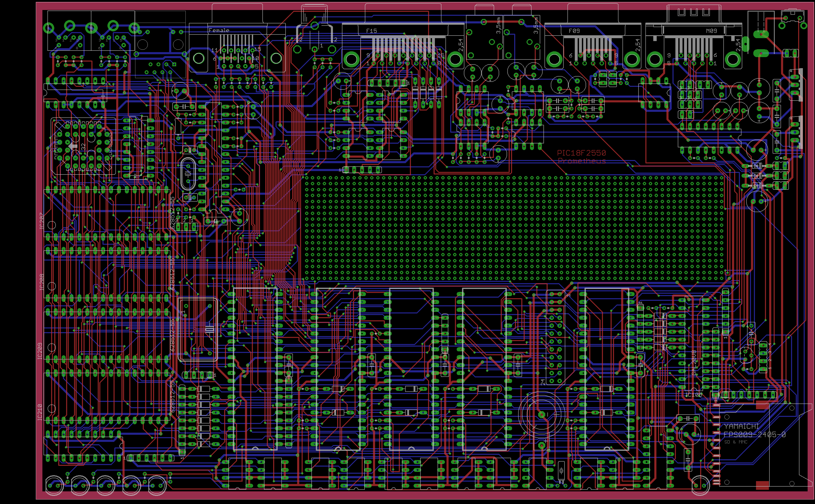Image resolution: width=815 pixels, height=504 pixels.
Task: Select the IC207 memory chip label
Action: tap(41, 221)
